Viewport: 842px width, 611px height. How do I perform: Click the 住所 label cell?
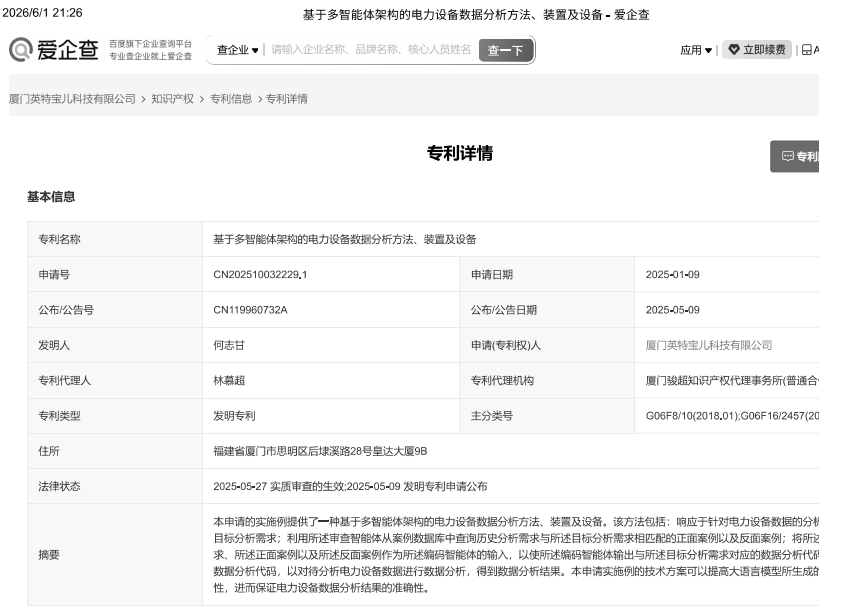tap(115, 451)
